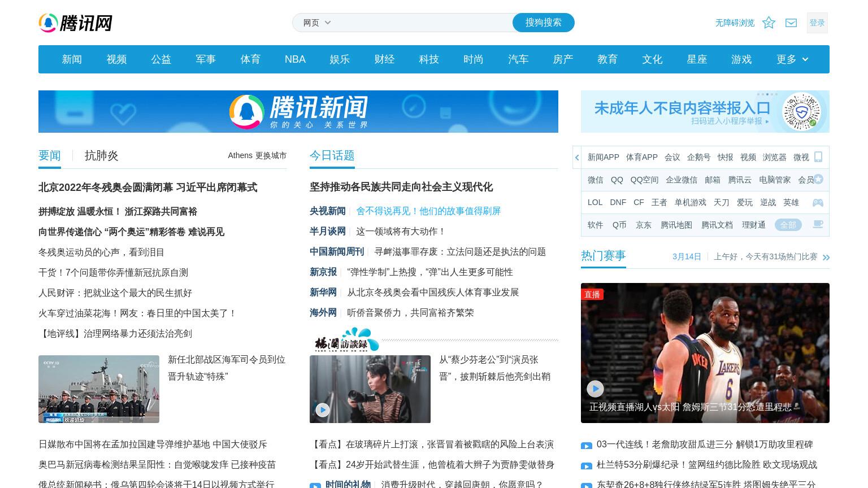Open 新任北部战区海军司令员到位 article

point(227,368)
